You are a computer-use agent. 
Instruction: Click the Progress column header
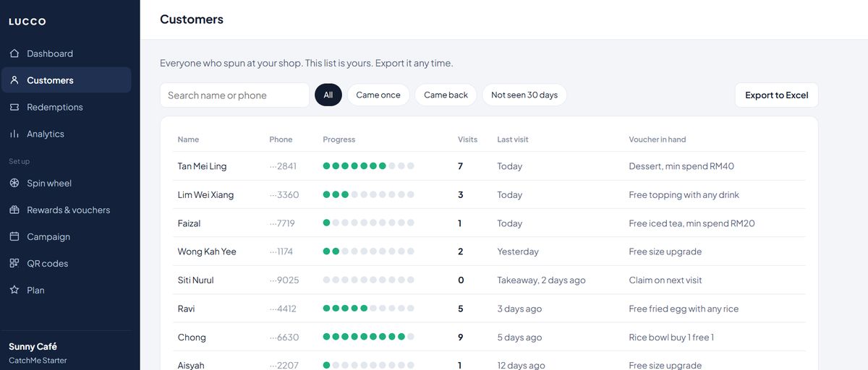pos(339,139)
